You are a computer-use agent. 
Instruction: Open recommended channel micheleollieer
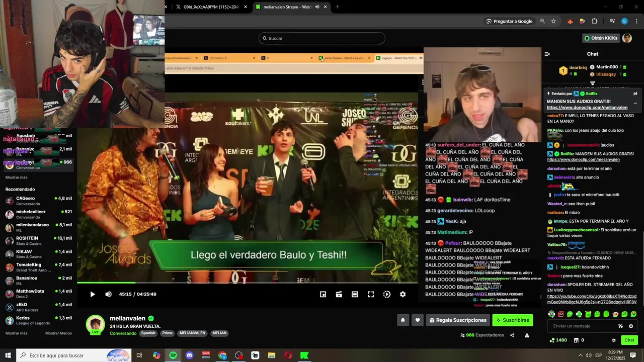tap(38, 214)
